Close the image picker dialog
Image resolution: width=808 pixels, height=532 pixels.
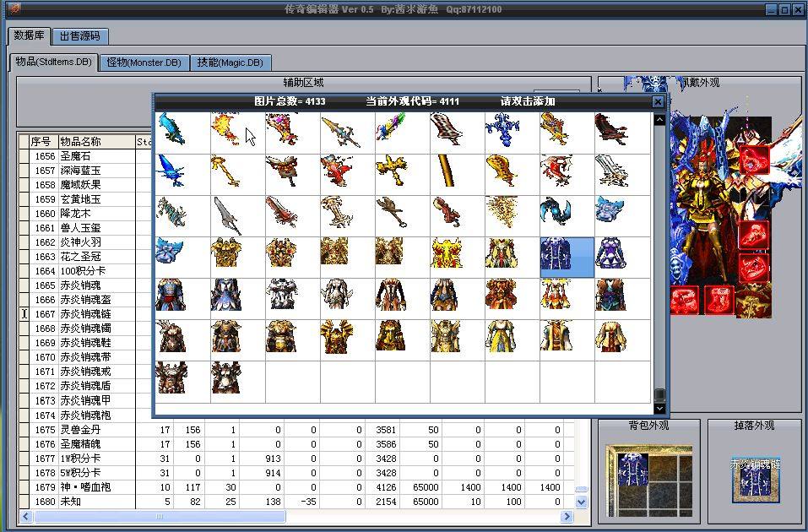658,101
